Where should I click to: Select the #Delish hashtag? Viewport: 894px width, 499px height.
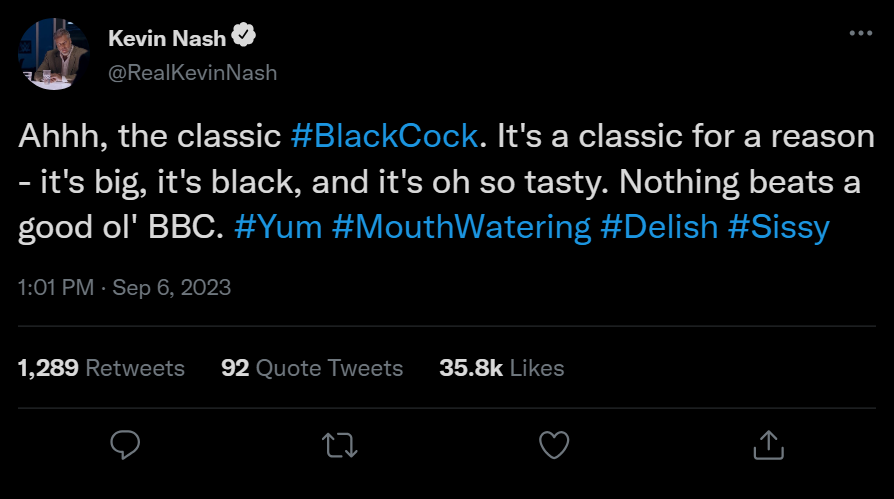coord(659,227)
